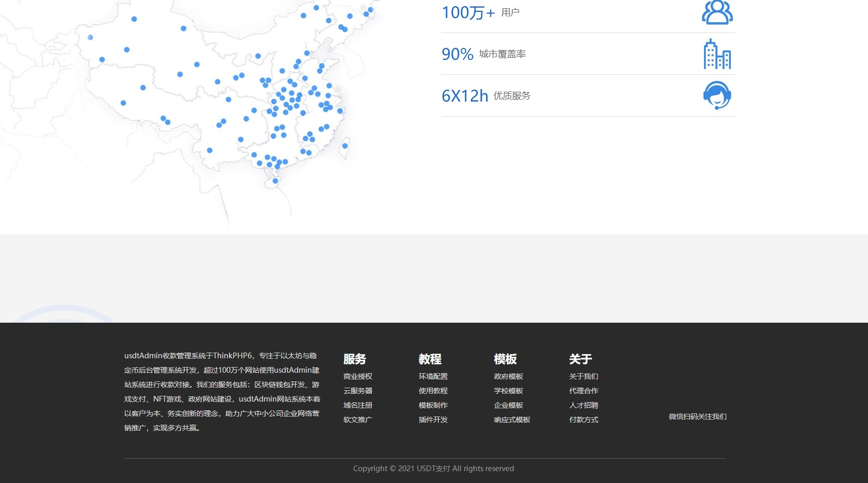
Task: Open the 使用教程 link
Action: tap(433, 391)
